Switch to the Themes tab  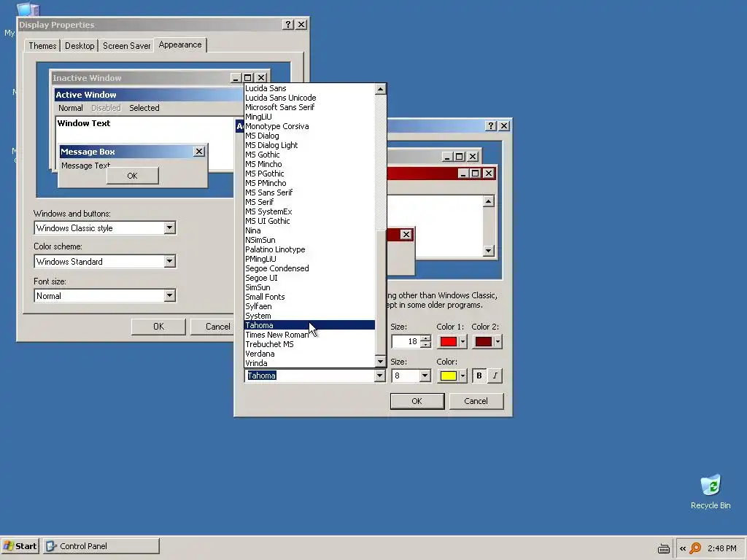tap(42, 46)
